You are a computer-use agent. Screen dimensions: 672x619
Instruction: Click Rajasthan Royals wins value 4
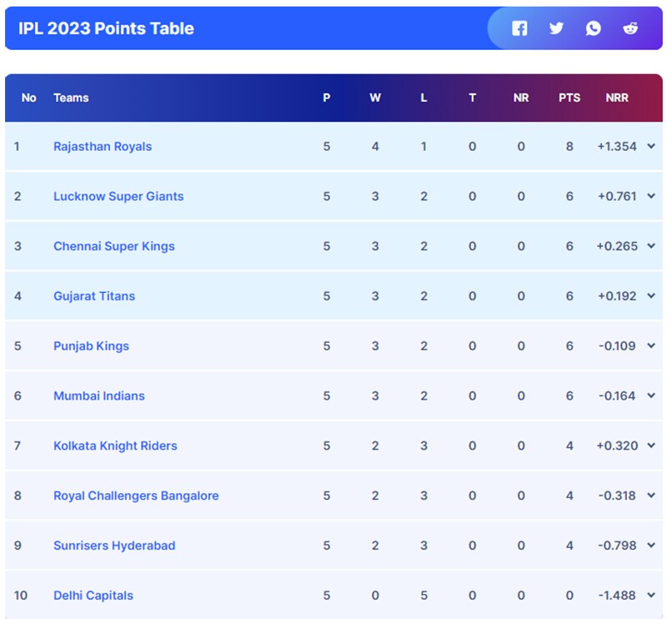click(x=375, y=146)
